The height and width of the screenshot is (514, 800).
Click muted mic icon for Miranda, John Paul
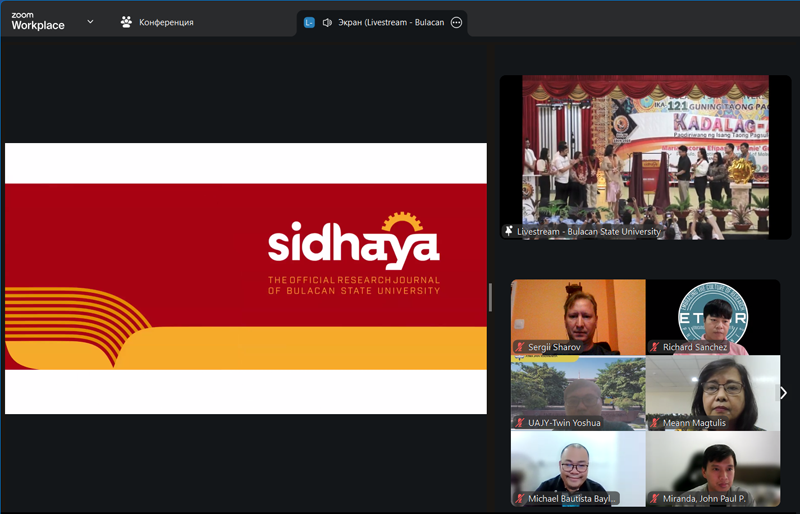click(655, 499)
